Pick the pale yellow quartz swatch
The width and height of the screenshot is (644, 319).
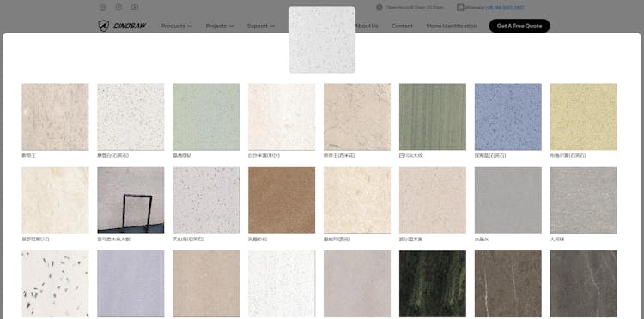(x=583, y=117)
